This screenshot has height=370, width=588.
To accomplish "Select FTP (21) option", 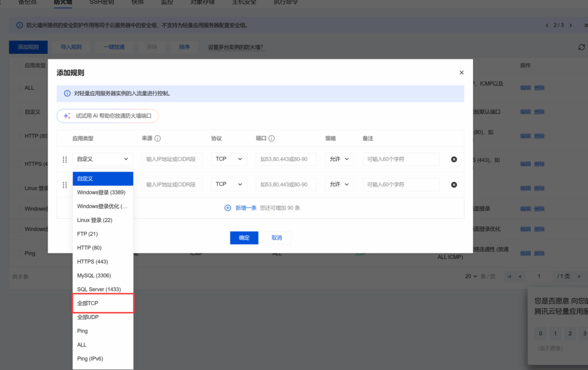I will point(103,234).
